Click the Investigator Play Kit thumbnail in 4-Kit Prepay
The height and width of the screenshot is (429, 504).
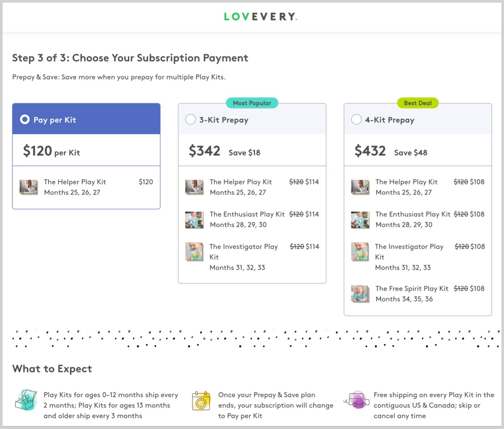360,252
